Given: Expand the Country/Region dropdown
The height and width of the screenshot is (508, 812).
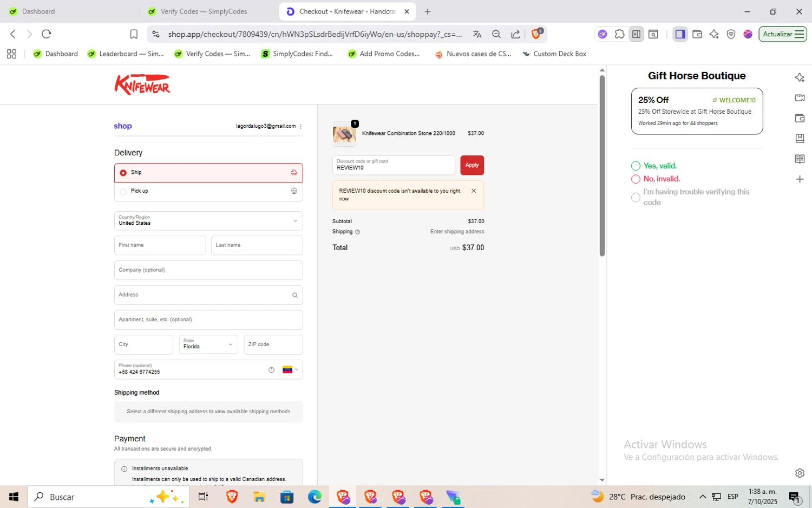Looking at the screenshot, I should pyautogui.click(x=208, y=220).
